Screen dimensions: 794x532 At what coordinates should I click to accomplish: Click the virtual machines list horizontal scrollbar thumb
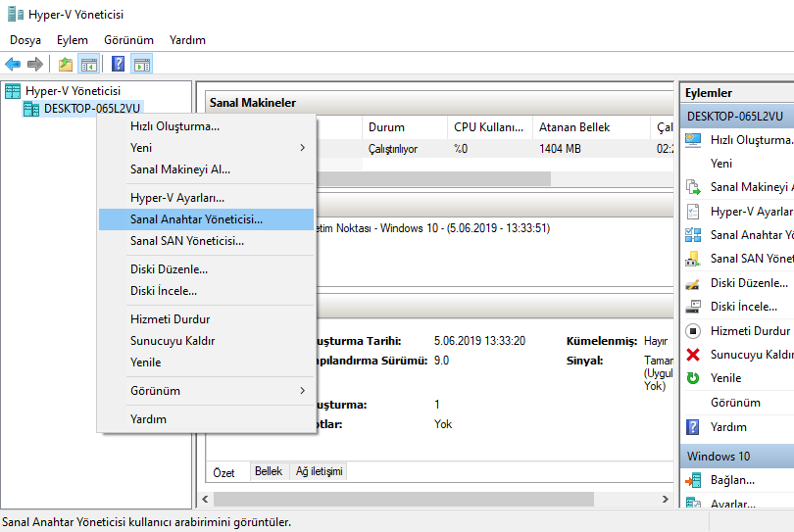click(433, 178)
